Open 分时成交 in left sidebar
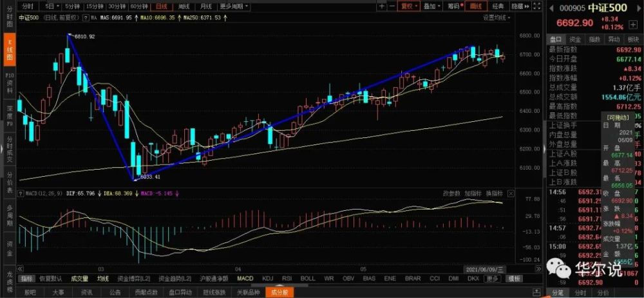The height and width of the screenshot is (298, 644). coord(10,149)
